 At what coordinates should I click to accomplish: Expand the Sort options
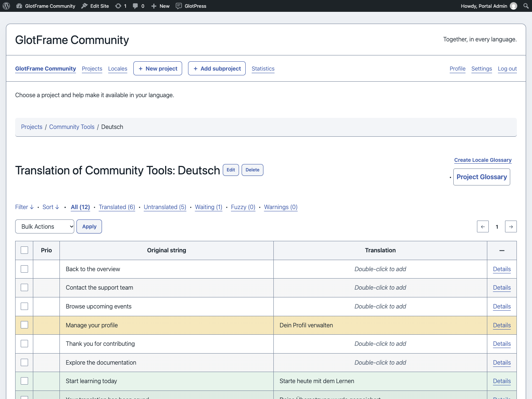(51, 207)
